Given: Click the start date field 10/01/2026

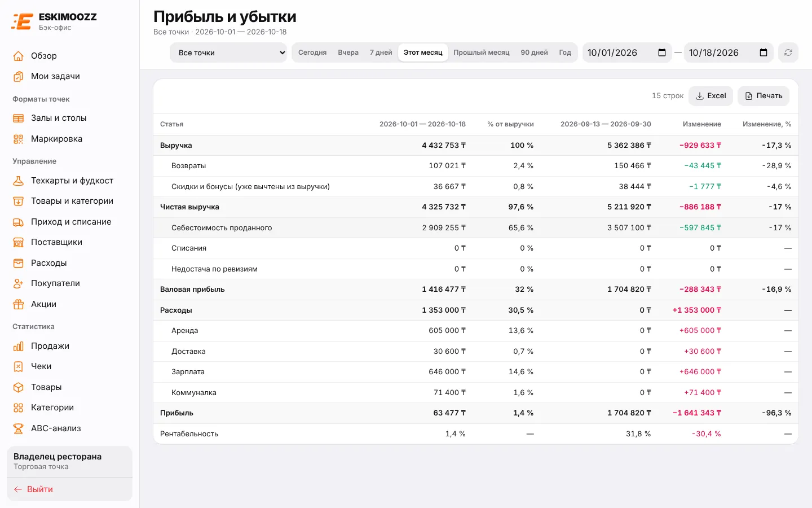Looking at the screenshot, I should 628,52.
